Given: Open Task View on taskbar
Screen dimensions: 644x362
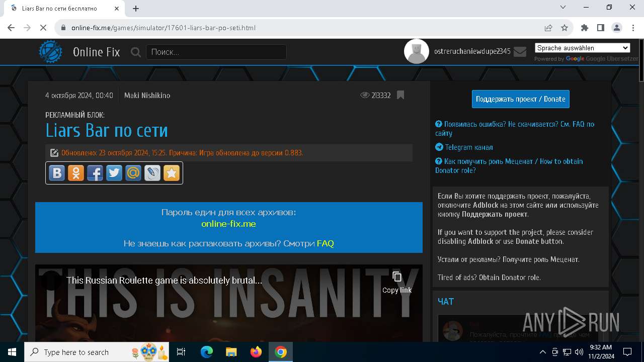Looking at the screenshot, I should pyautogui.click(x=182, y=352).
